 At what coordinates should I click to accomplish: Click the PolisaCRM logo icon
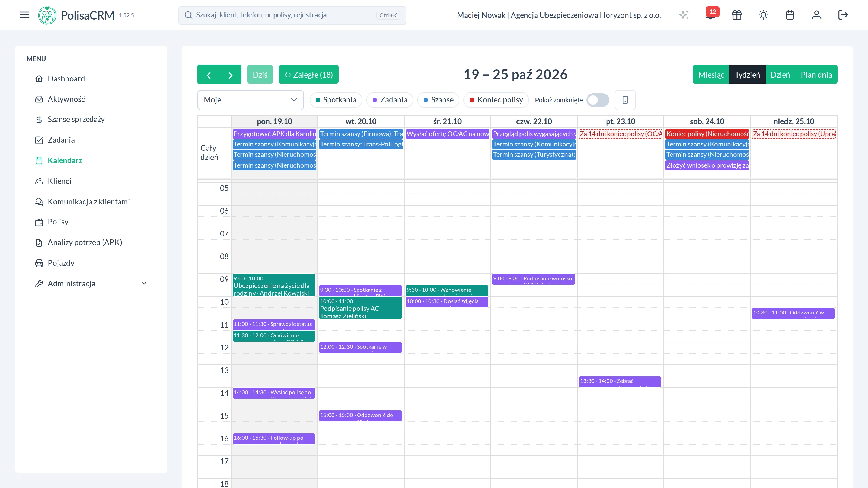(47, 15)
